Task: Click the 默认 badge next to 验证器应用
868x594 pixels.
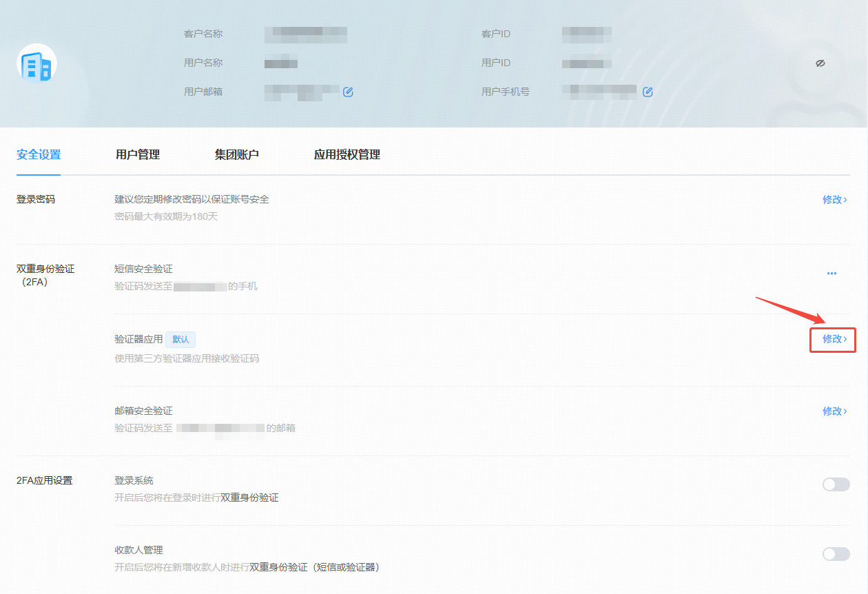Action: [180, 339]
